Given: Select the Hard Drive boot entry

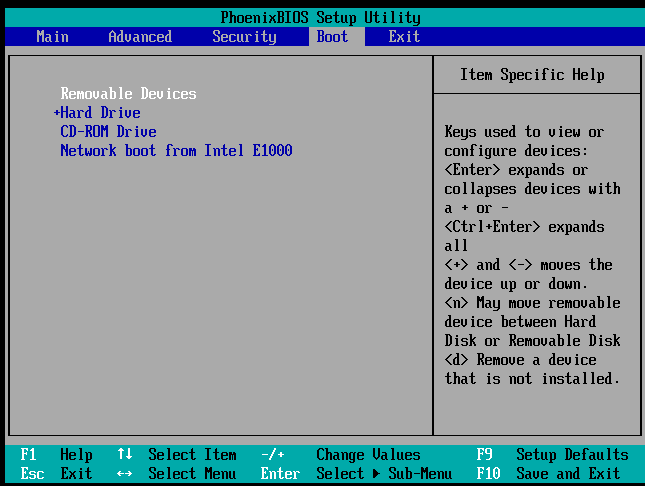Looking at the screenshot, I should tap(100, 112).
